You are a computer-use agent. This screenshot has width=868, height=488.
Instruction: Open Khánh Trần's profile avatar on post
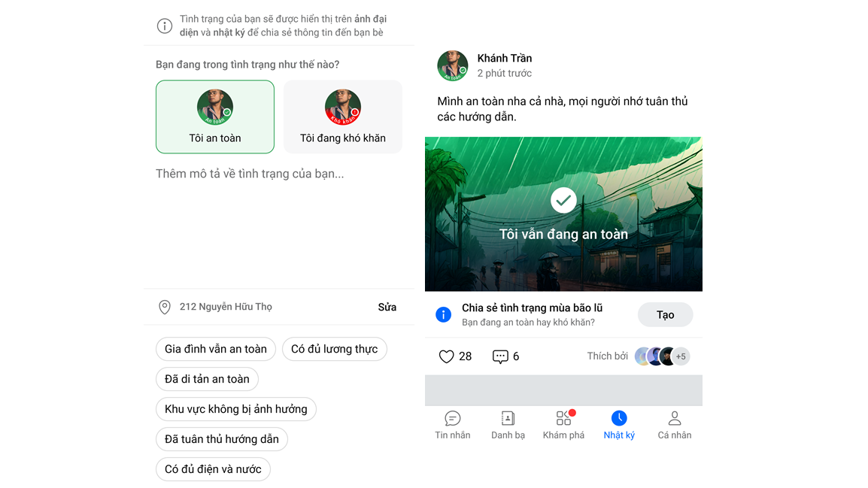pos(452,66)
